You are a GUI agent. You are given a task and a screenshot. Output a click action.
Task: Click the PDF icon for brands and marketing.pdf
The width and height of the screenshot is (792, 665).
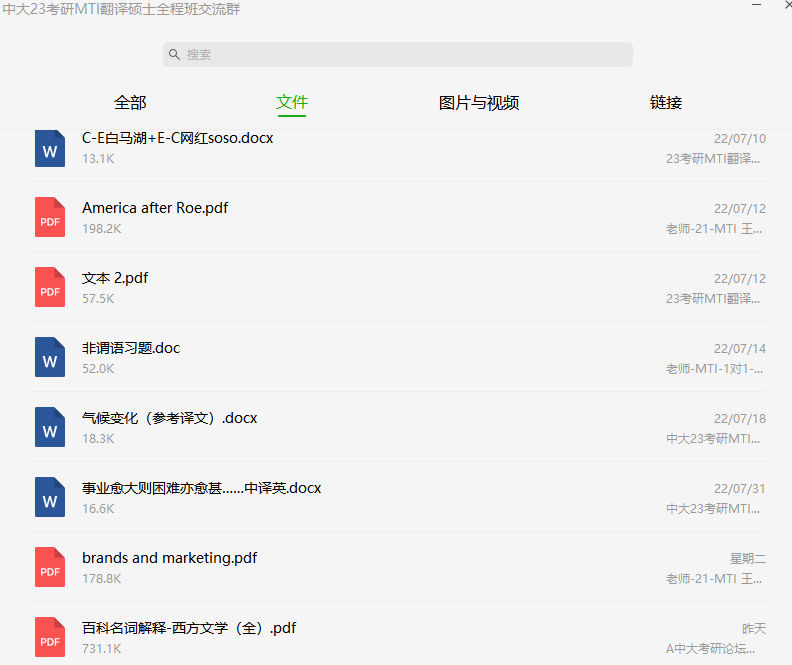(50, 567)
